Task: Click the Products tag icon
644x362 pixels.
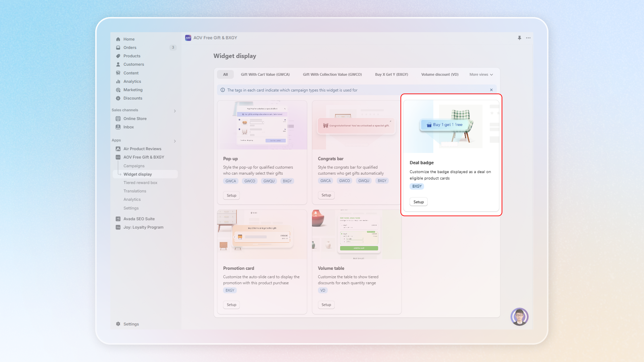Action: click(x=118, y=56)
